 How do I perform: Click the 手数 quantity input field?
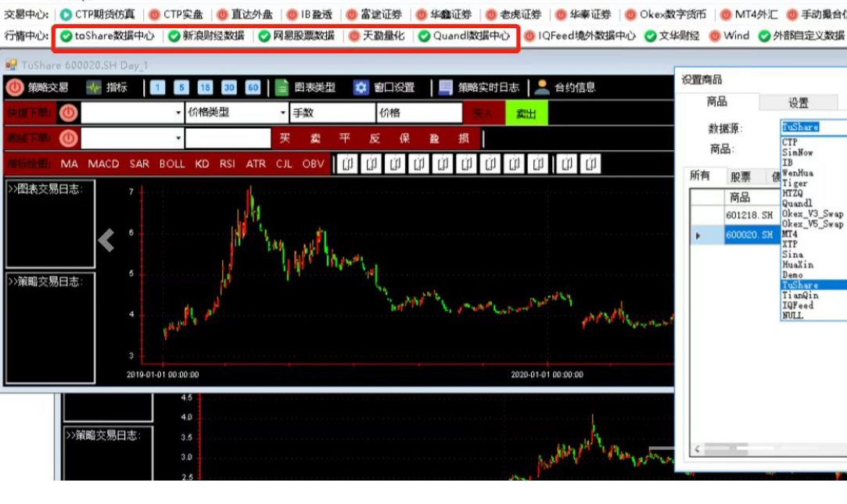point(332,113)
